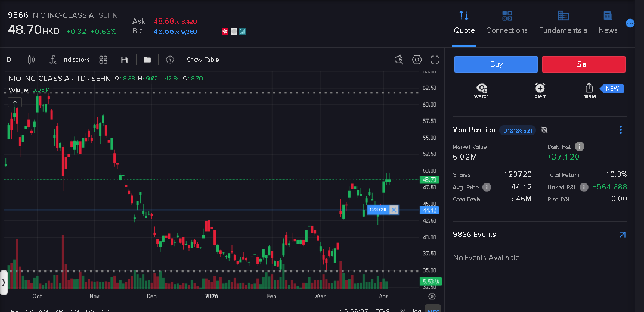Image resolution: width=644 pixels, height=312 pixels.
Task: Click the info icon next to Unrlzd P&L
Action: (x=584, y=188)
